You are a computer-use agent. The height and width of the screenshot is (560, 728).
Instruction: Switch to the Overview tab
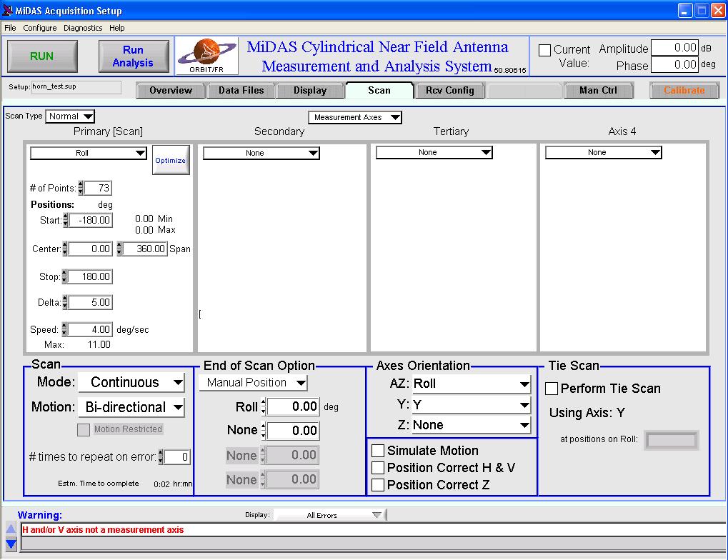pyautogui.click(x=171, y=91)
